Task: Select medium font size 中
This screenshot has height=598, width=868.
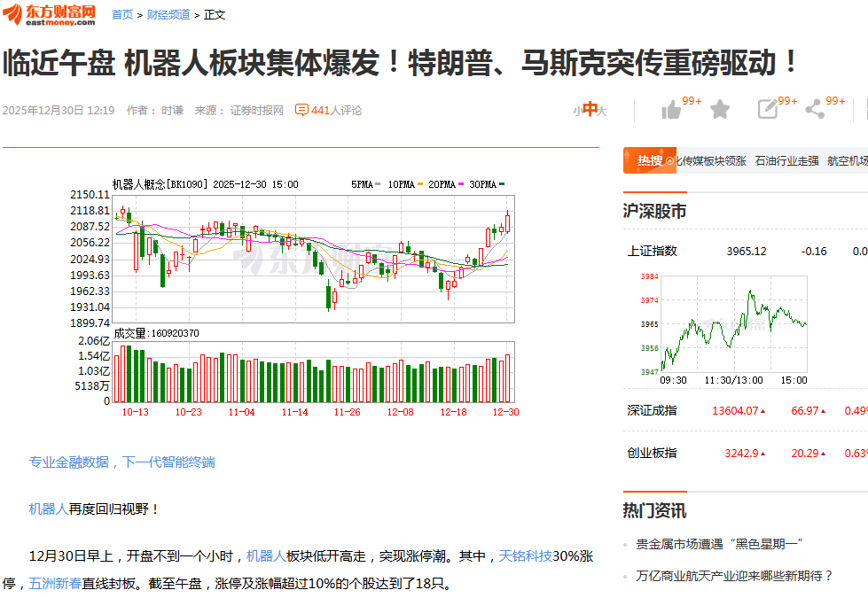Action: click(x=590, y=109)
